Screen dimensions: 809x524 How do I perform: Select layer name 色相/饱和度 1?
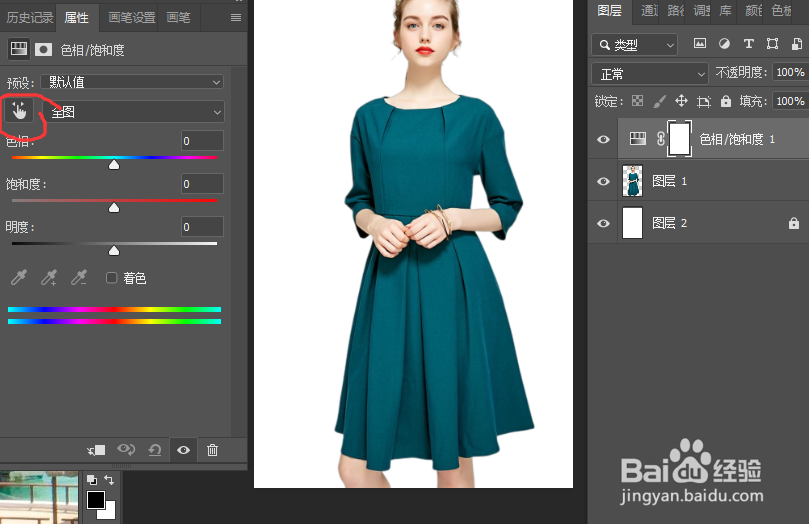point(737,139)
